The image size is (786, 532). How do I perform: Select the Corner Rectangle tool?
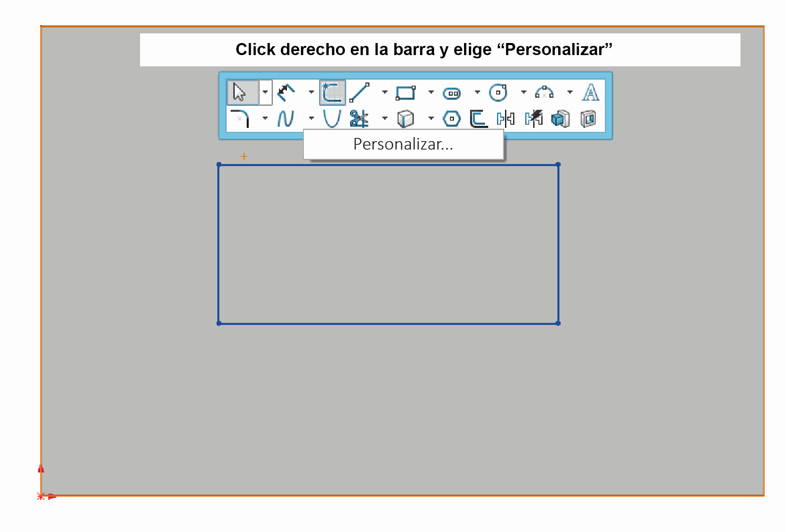406,93
